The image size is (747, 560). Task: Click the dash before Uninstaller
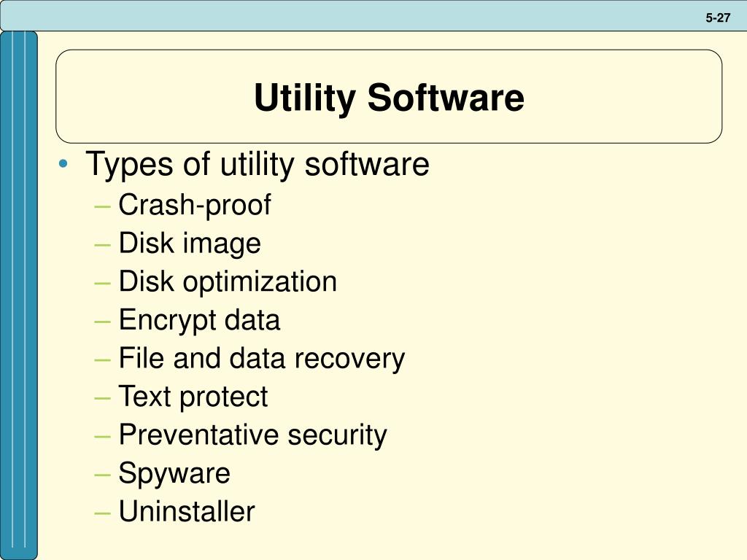tap(102, 513)
